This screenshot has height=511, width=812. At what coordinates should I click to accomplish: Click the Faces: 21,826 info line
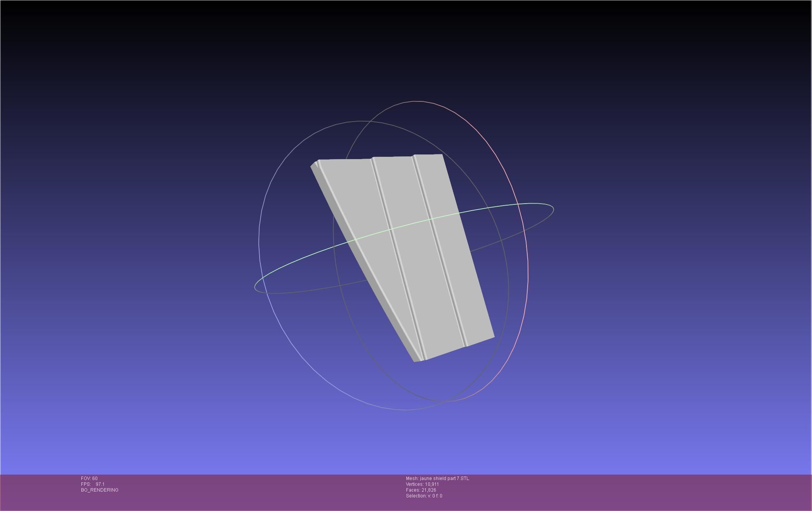pos(421,490)
